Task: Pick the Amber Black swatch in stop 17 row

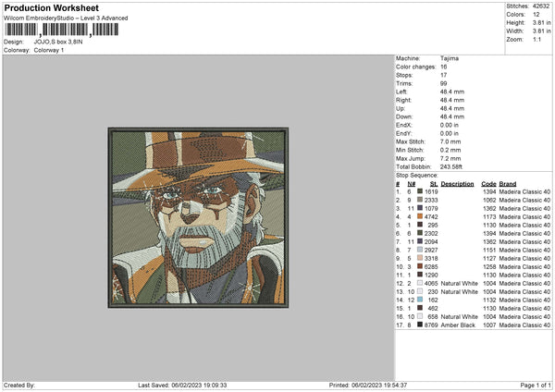Action: 420,325
